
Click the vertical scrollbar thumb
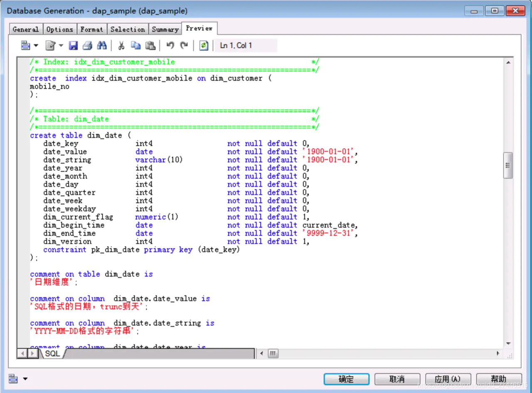pyautogui.click(x=508, y=165)
